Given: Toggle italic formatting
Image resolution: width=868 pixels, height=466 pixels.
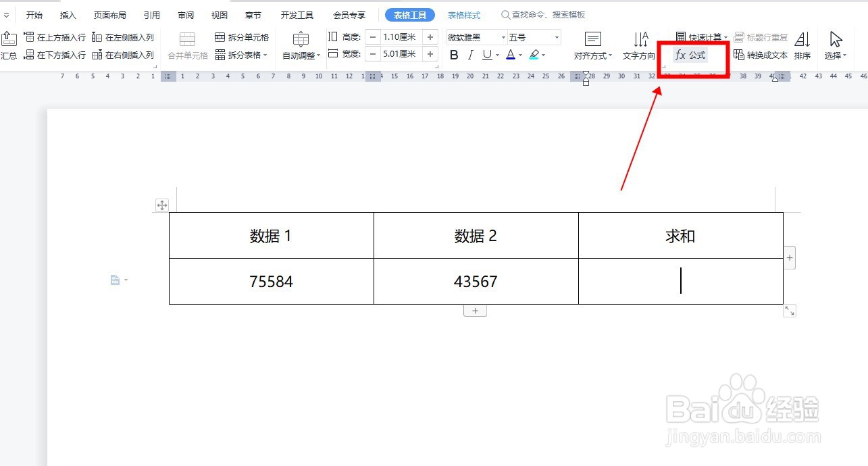Looking at the screenshot, I should pyautogui.click(x=471, y=55).
